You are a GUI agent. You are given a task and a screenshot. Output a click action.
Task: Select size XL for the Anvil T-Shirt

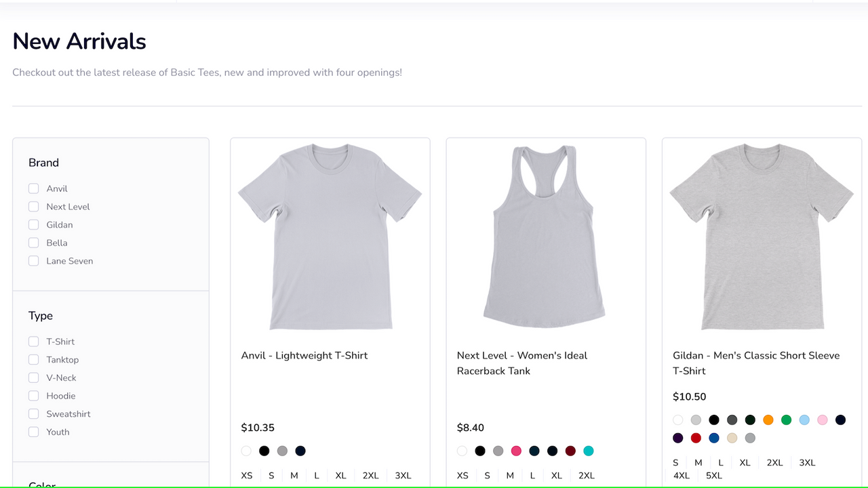click(x=340, y=474)
